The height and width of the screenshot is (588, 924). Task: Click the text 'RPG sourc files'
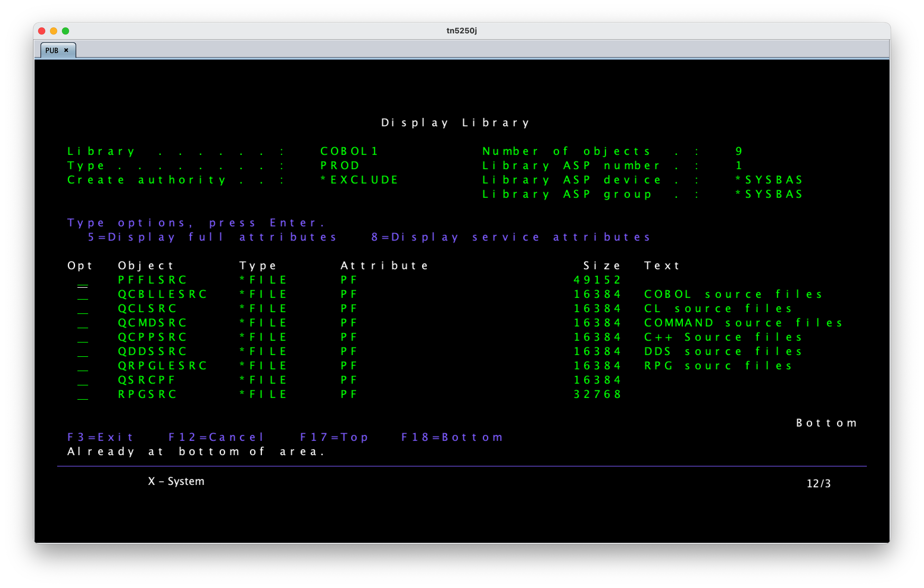point(718,365)
